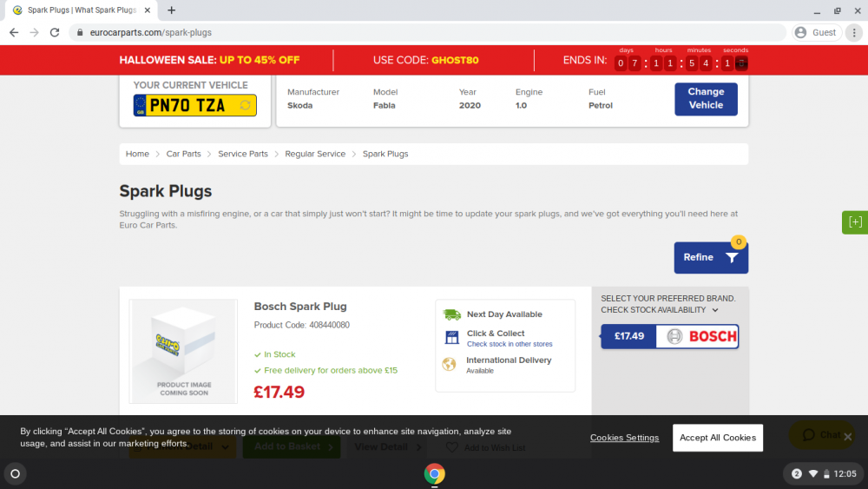This screenshot has height=489, width=868.
Task: Click the In Stock label
Action: pos(279,354)
